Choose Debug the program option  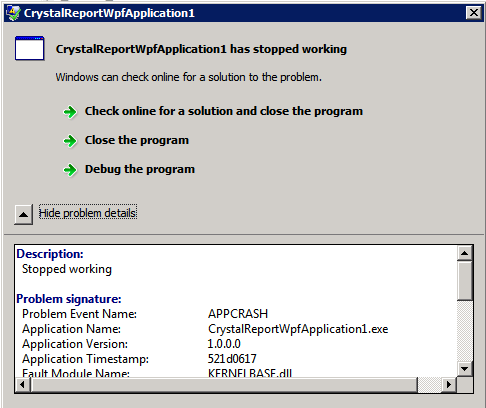[x=140, y=169]
